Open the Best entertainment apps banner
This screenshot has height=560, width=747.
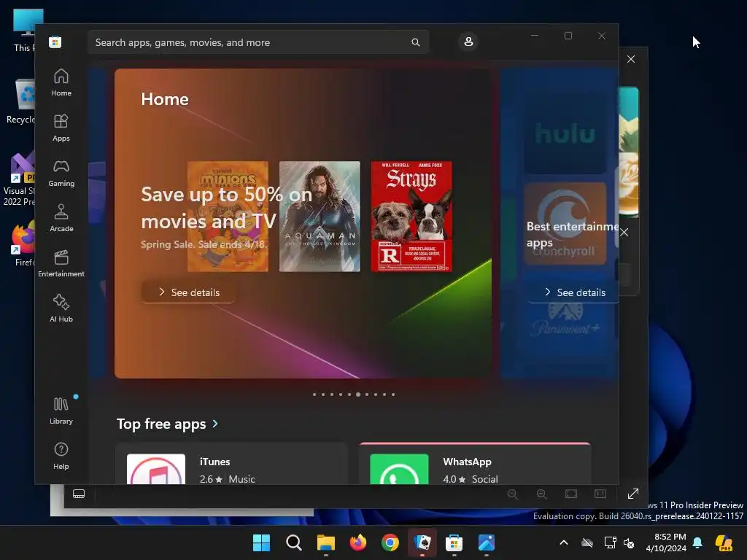(560, 223)
